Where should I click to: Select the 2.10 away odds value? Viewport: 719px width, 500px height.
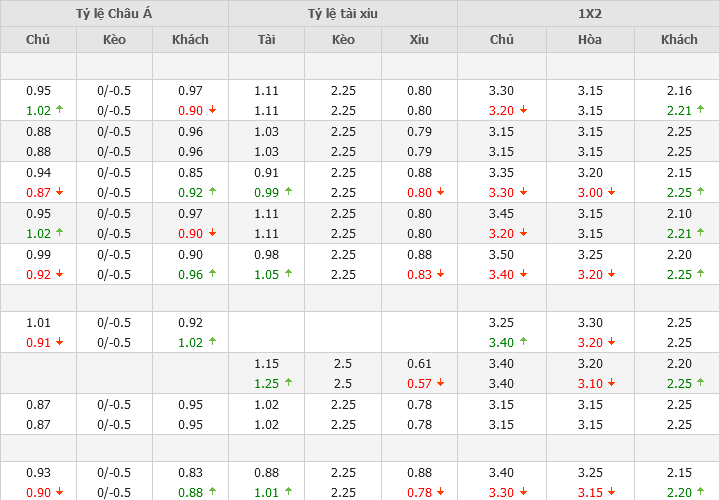coord(679,214)
